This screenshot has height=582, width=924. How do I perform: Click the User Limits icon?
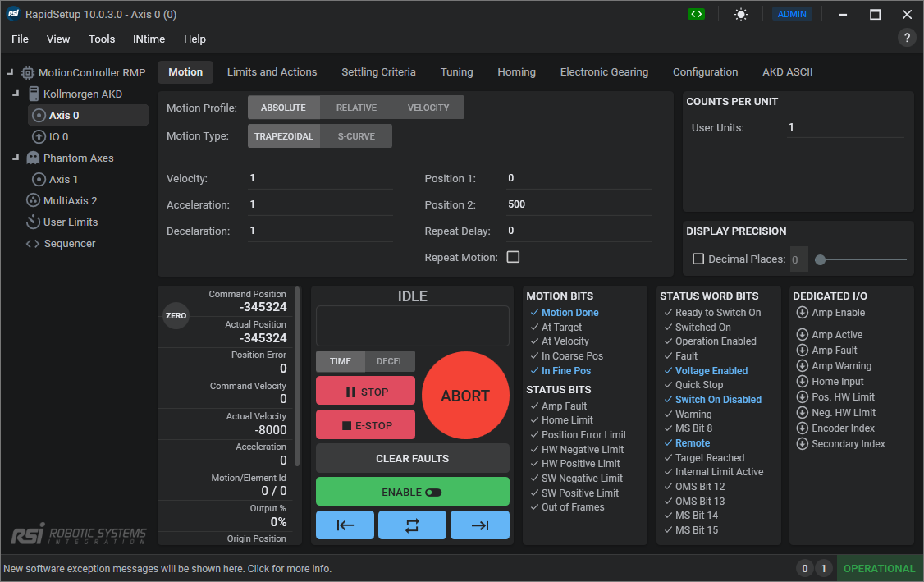pos(33,222)
